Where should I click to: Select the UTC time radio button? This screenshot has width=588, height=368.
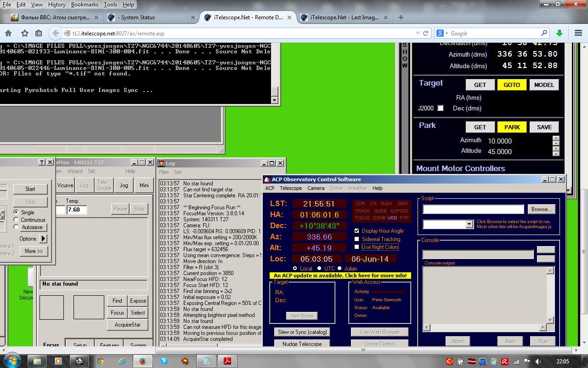point(319,268)
